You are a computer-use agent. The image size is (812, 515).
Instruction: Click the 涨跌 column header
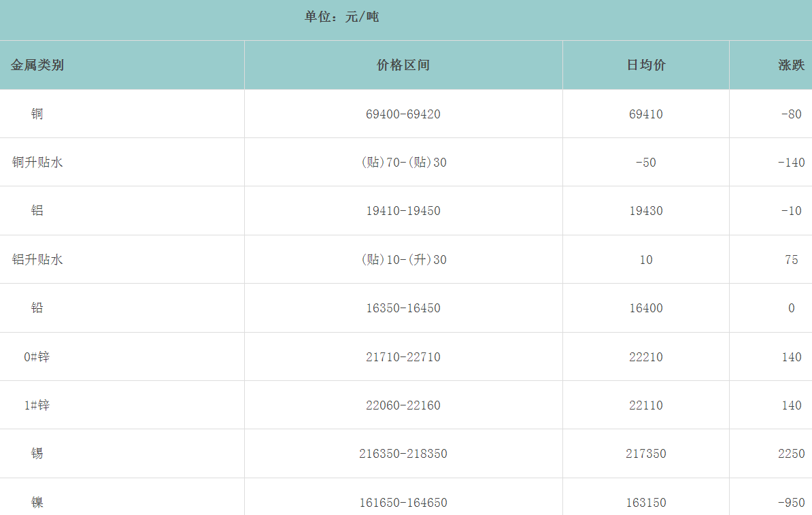point(791,65)
